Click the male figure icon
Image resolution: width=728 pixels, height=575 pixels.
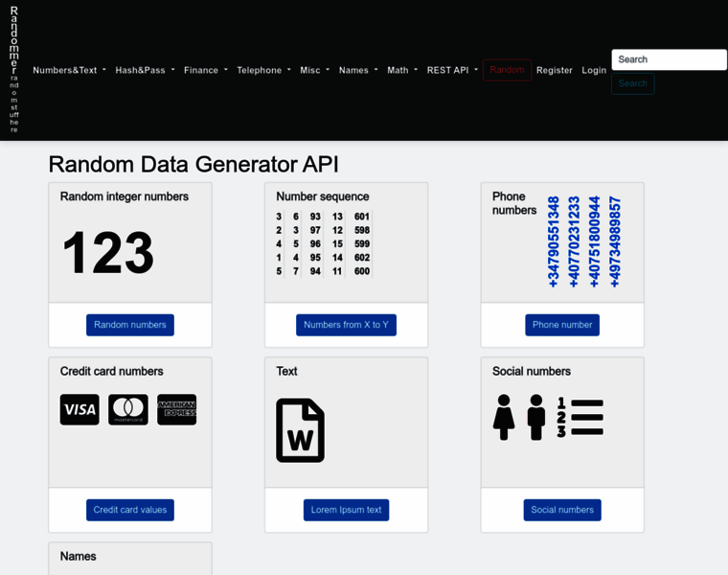(536, 417)
